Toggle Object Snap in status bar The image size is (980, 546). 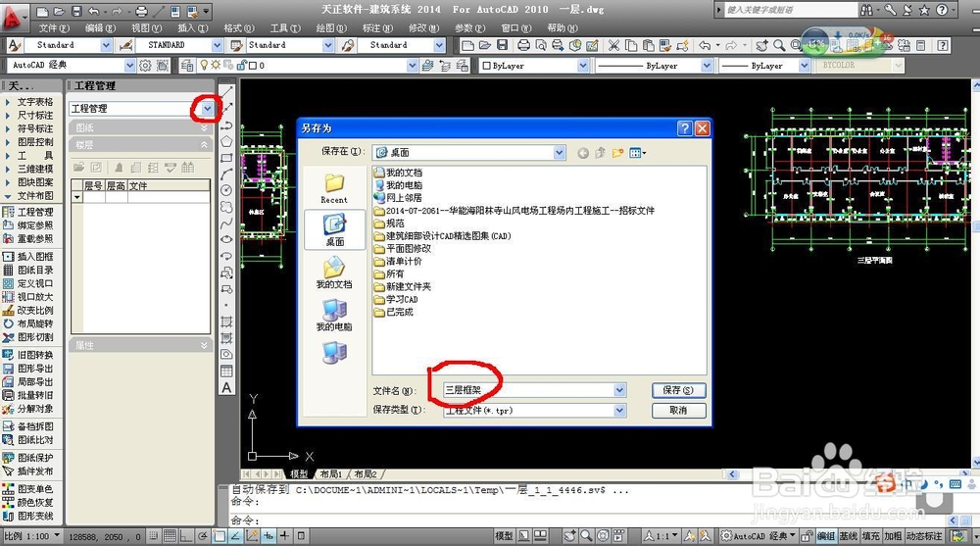219,536
